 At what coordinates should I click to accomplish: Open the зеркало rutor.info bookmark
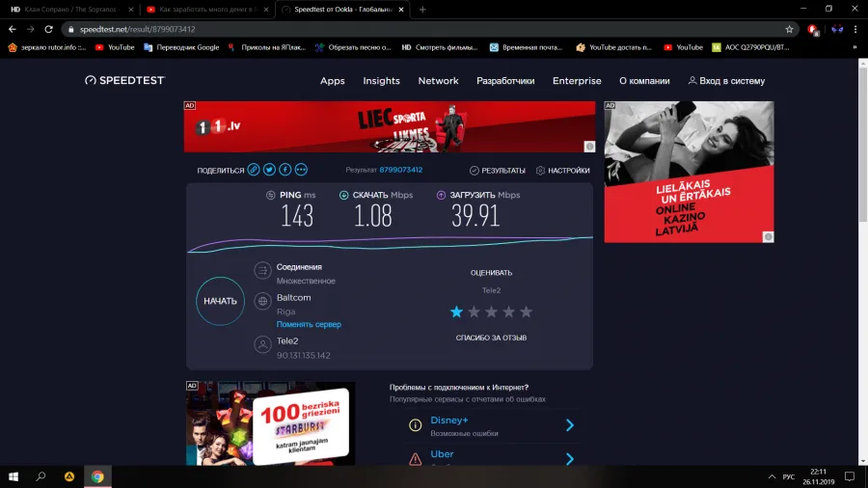click(x=47, y=47)
